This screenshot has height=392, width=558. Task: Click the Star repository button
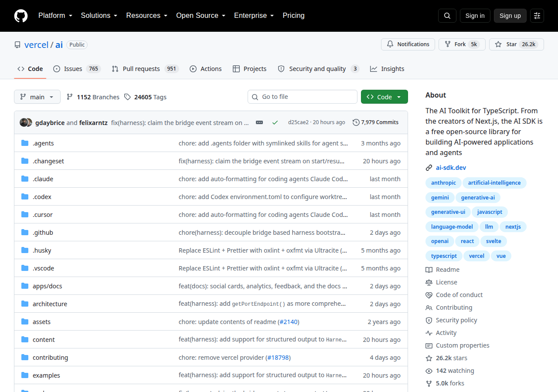click(517, 44)
